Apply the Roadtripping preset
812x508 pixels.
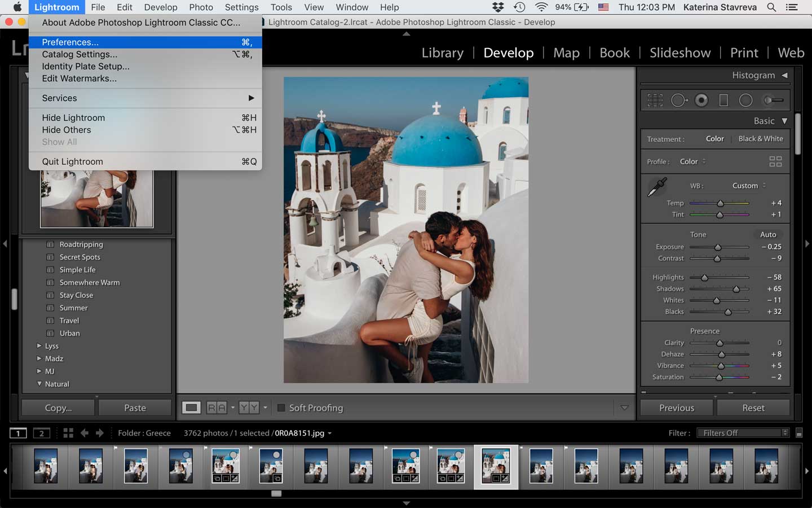(x=81, y=244)
